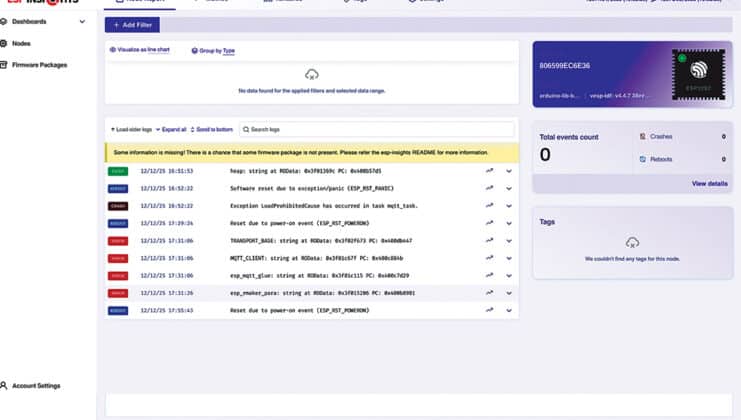
Task: Click the Reboots icon in the events card
Action: click(x=643, y=159)
